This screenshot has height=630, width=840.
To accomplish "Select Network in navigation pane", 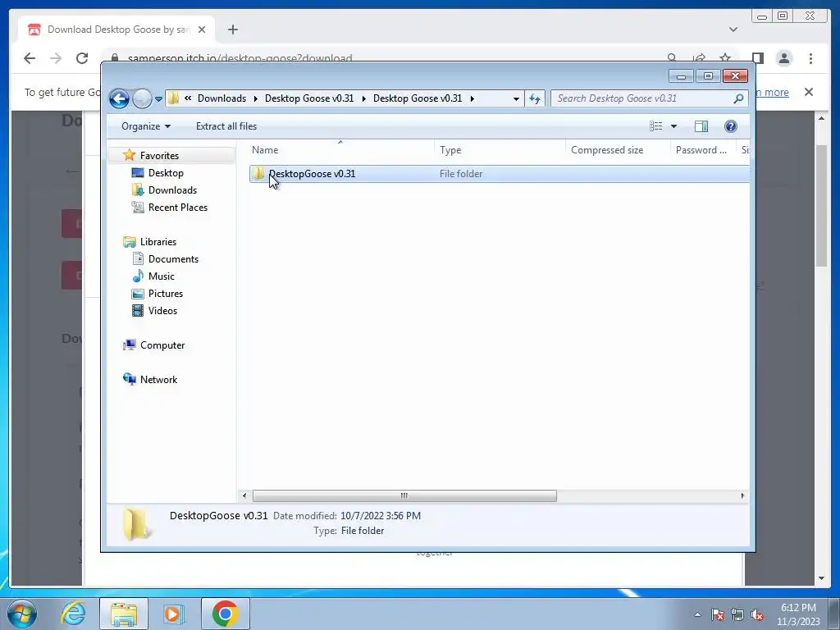I will 158,379.
